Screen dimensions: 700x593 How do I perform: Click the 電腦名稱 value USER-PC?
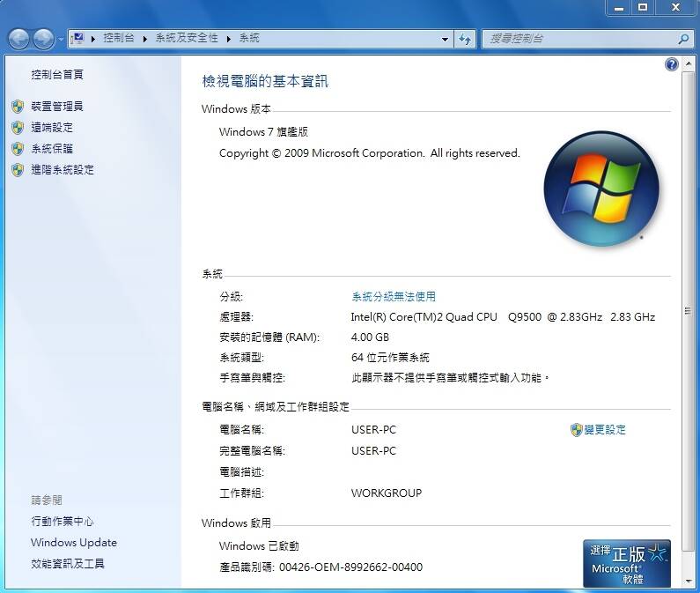(x=373, y=430)
